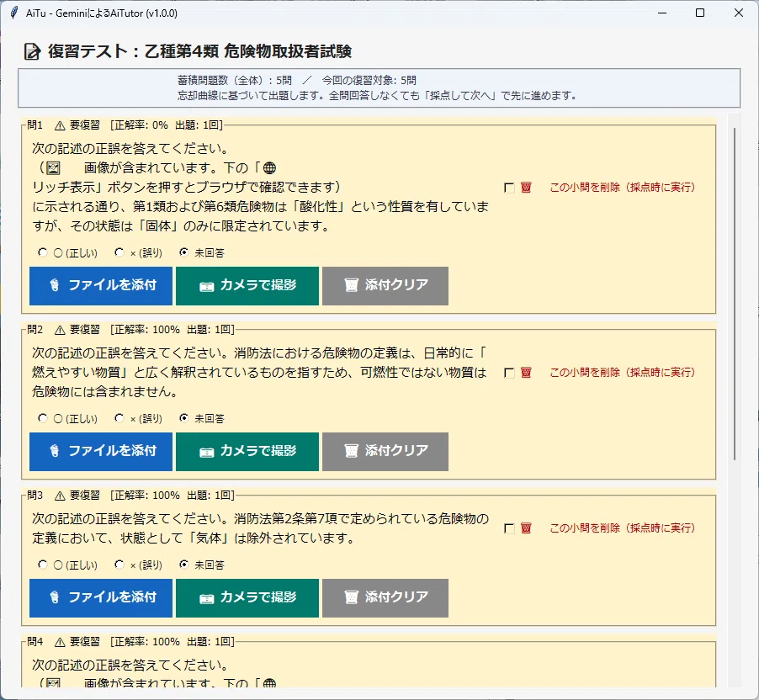Screen dimensions: 759x700
Task: Click 添付クリア button in 問3
Action: pyautogui.click(x=385, y=598)
